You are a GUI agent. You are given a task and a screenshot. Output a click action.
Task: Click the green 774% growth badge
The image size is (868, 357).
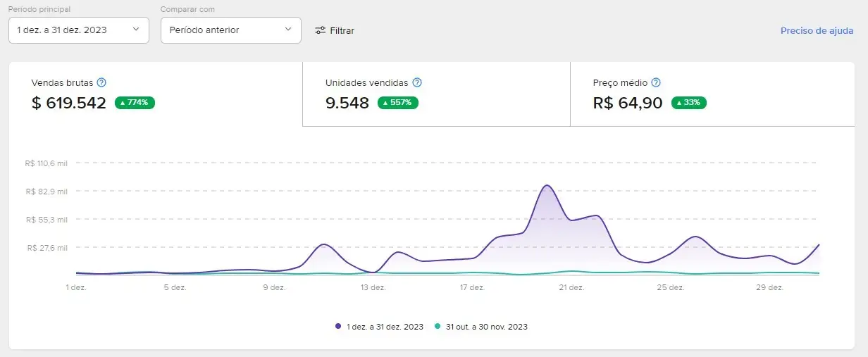pos(135,103)
